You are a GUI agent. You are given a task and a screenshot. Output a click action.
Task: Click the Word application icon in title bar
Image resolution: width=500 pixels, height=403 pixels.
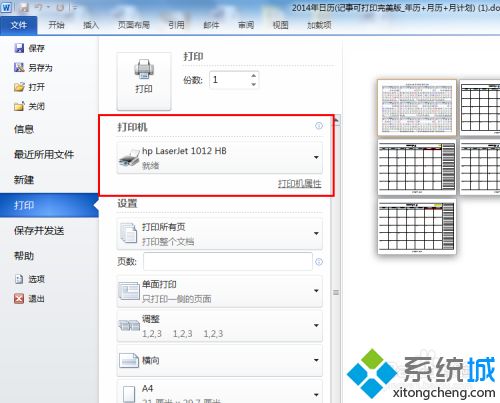tap(6, 7)
